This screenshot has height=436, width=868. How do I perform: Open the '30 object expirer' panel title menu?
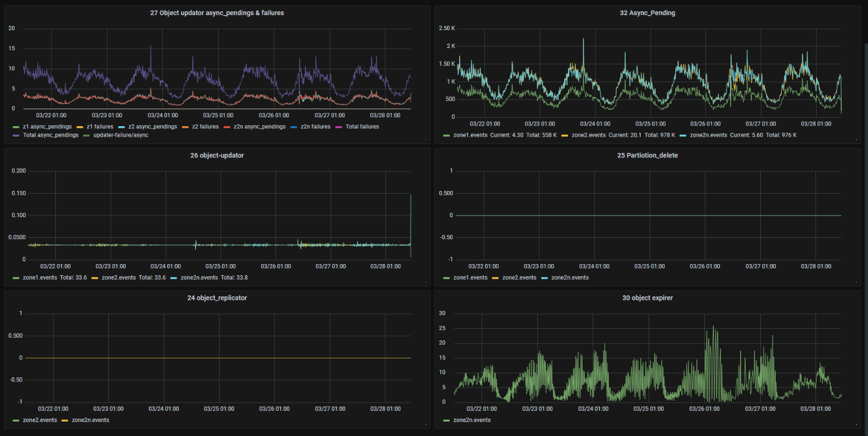point(647,298)
